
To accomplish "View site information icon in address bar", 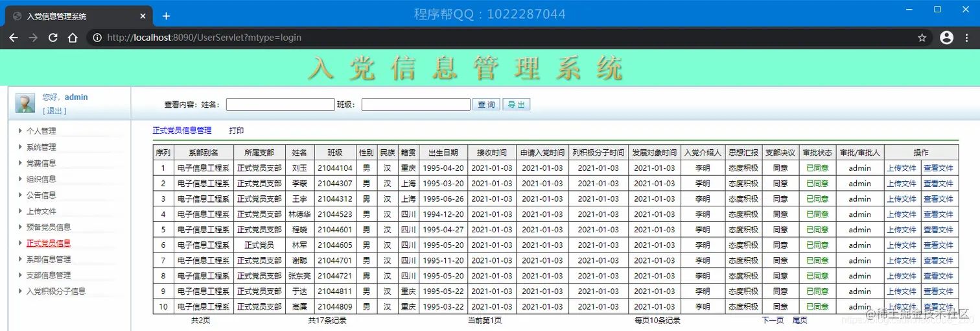I will (97, 38).
